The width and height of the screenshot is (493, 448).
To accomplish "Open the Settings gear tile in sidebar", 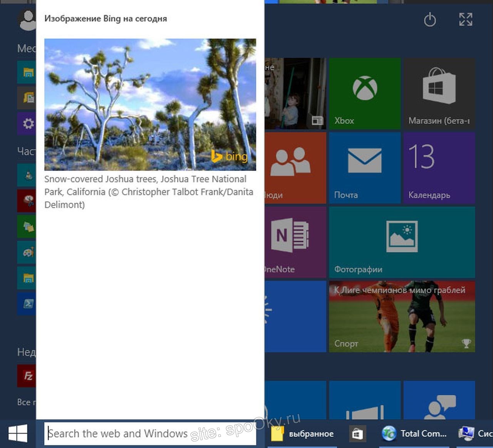I will (27, 124).
